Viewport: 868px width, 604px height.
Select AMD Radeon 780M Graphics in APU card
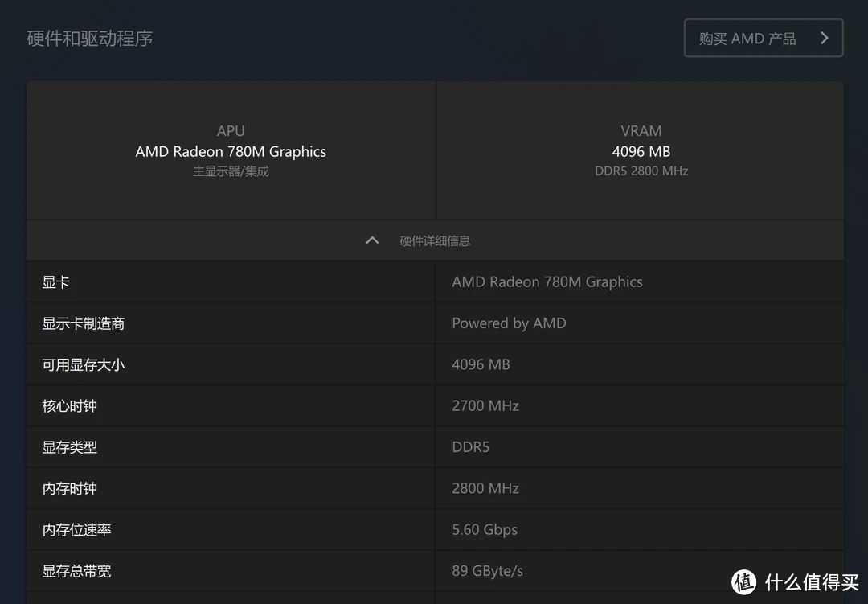pyautogui.click(x=231, y=151)
